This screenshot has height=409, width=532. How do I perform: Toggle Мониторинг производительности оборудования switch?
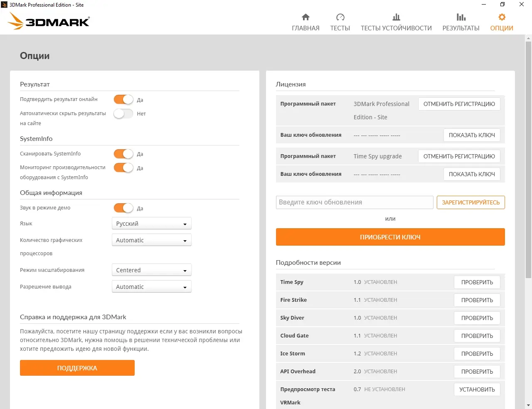tap(123, 168)
